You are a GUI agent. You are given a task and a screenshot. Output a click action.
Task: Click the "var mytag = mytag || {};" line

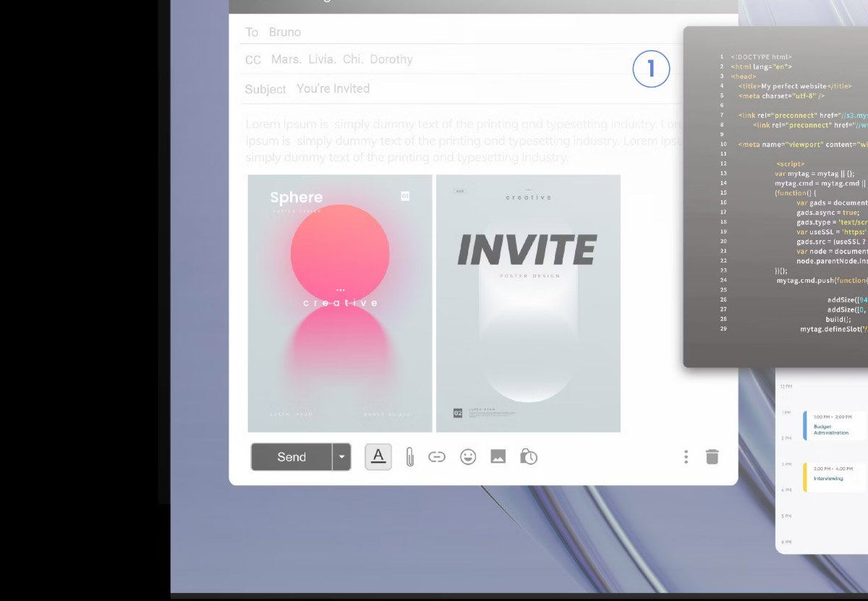coord(814,174)
